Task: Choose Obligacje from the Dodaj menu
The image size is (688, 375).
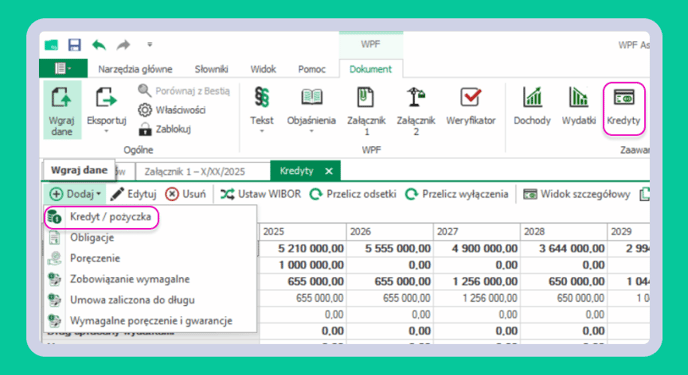Action: pyautogui.click(x=92, y=238)
